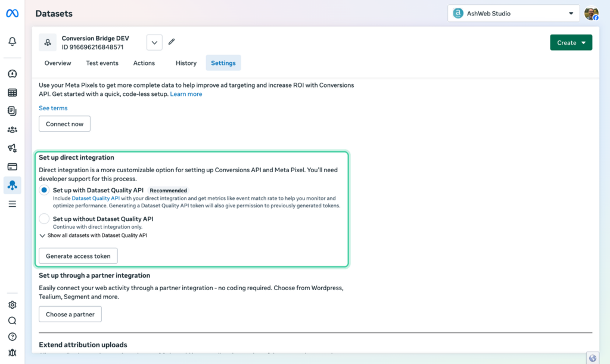Switch to the Actions tab
Screen dimensions: 610x364
144,63
